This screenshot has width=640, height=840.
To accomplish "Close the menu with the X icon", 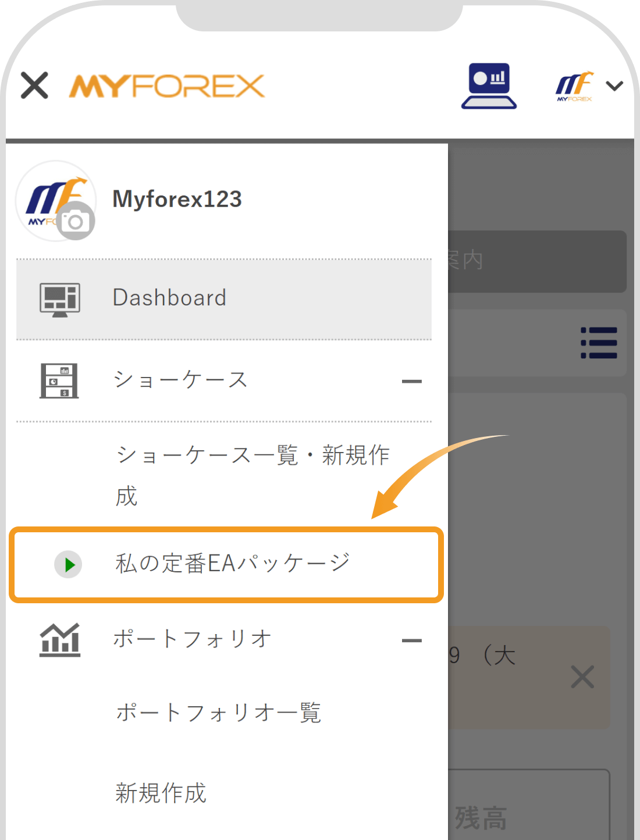I will coord(34,86).
